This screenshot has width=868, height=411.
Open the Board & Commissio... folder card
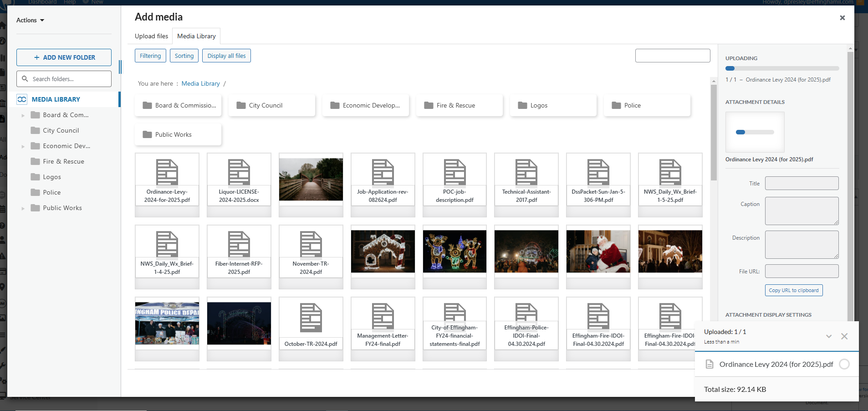(178, 105)
